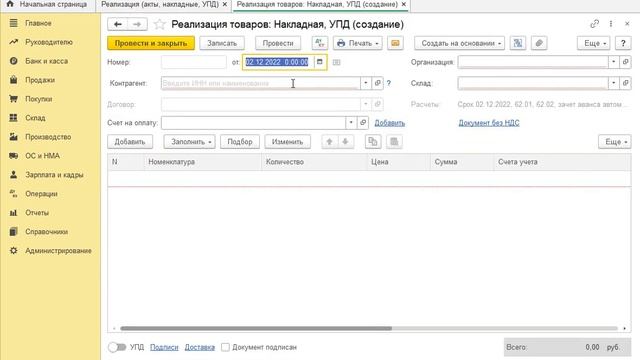This screenshot has width=640, height=360.
Task: Open Документ без НДС link
Action: [489, 123]
